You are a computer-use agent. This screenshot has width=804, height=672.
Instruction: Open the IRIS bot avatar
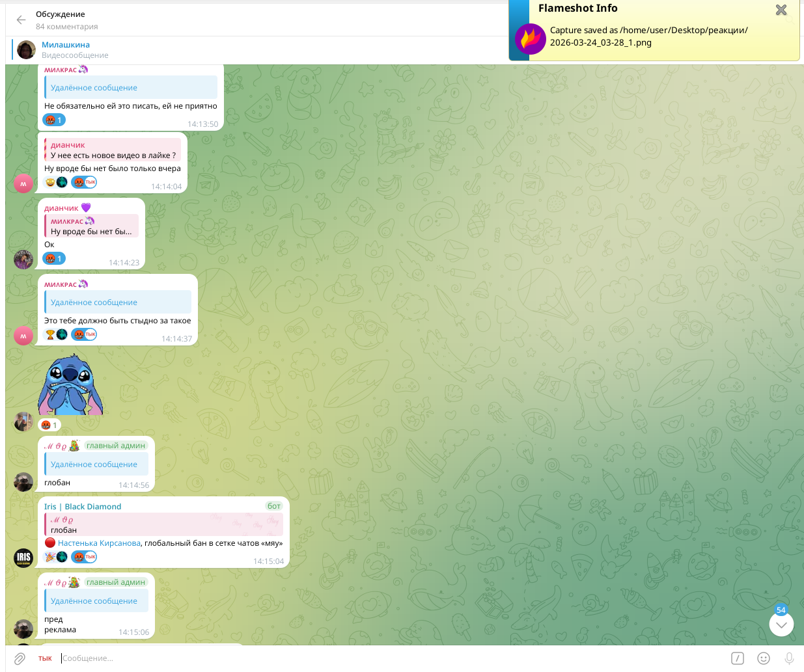point(23,558)
